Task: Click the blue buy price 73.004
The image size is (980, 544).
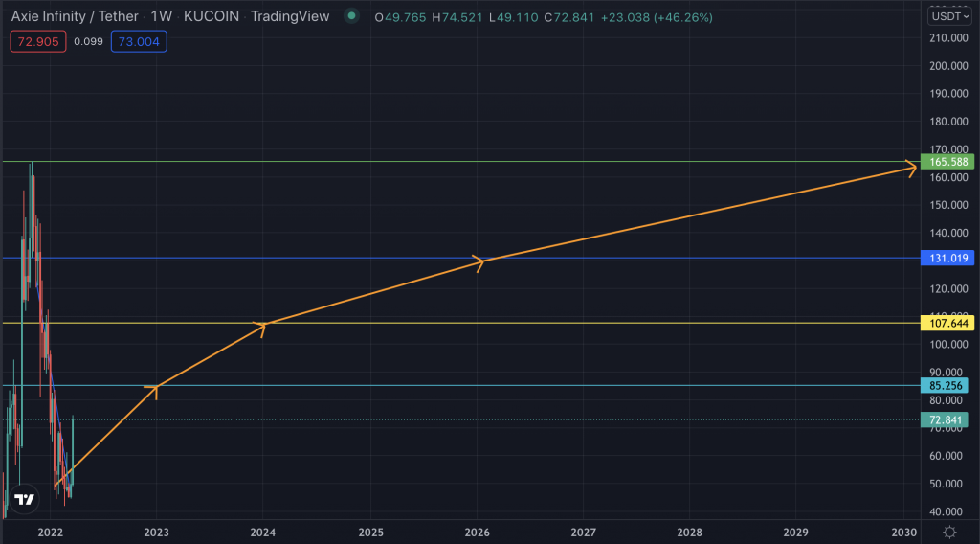Action: pos(139,42)
